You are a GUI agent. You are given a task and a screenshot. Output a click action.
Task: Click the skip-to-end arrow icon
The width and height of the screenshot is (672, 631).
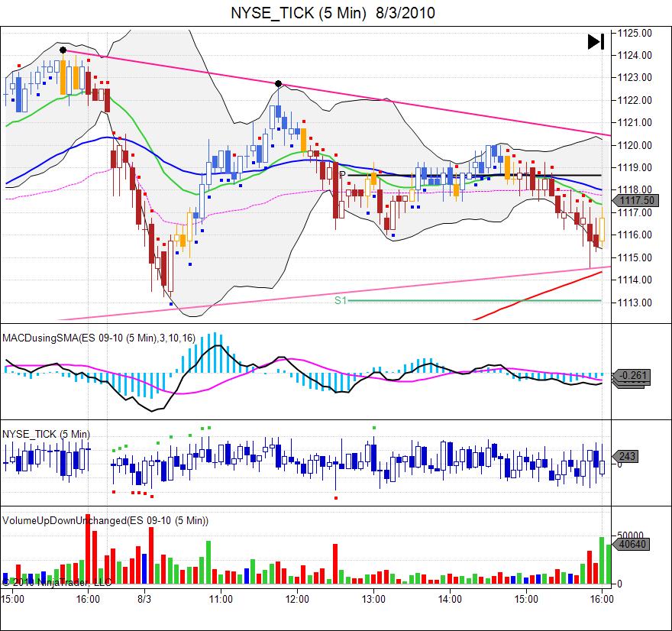(596, 42)
